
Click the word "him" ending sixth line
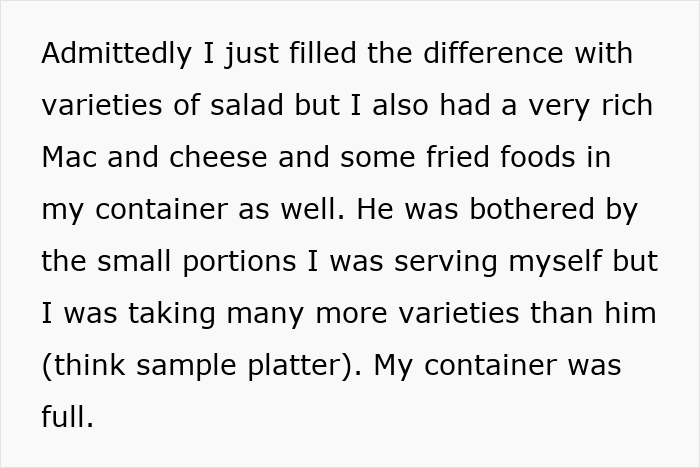[x=630, y=313]
